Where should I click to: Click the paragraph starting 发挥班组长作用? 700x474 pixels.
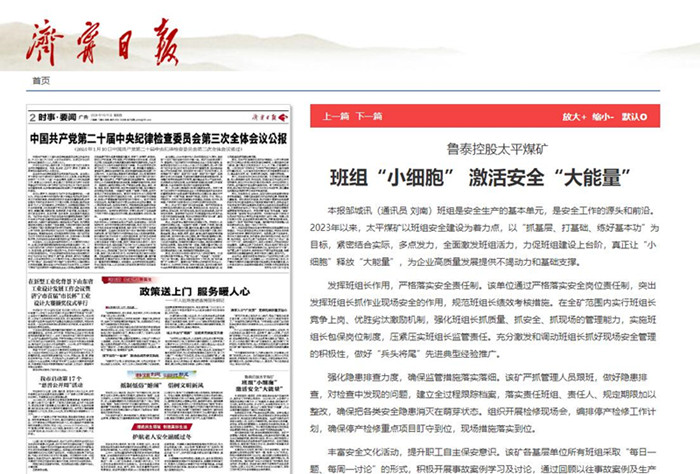tap(485, 320)
